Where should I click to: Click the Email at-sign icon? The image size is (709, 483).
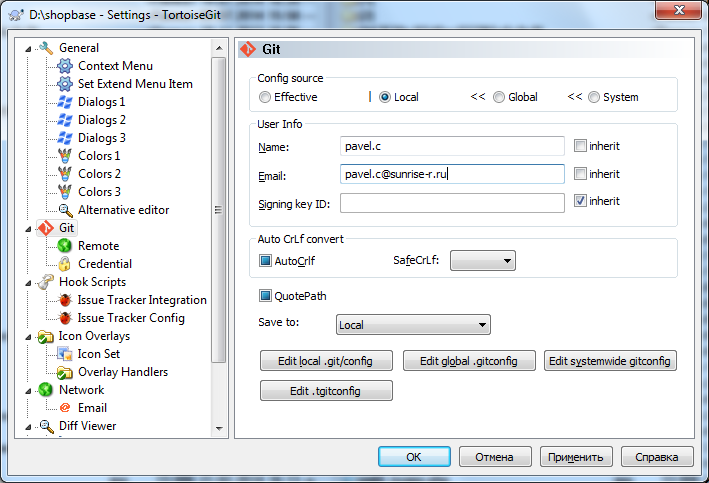[x=64, y=408]
